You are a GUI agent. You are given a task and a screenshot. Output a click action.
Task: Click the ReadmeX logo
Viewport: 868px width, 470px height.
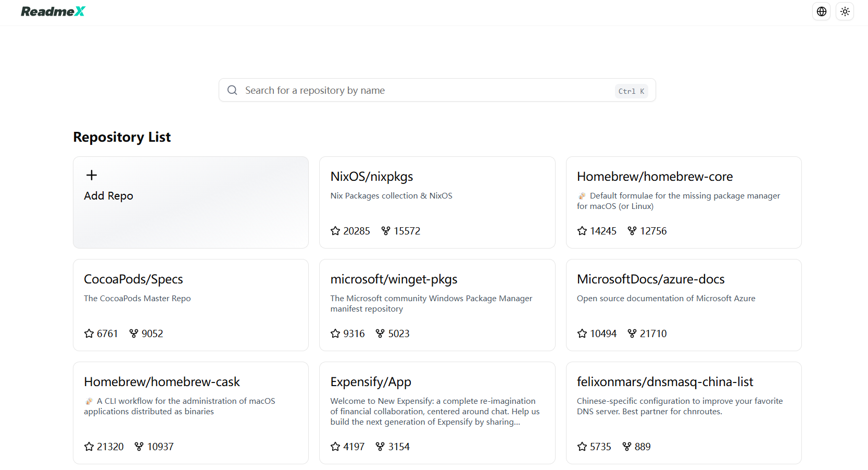[x=53, y=11]
